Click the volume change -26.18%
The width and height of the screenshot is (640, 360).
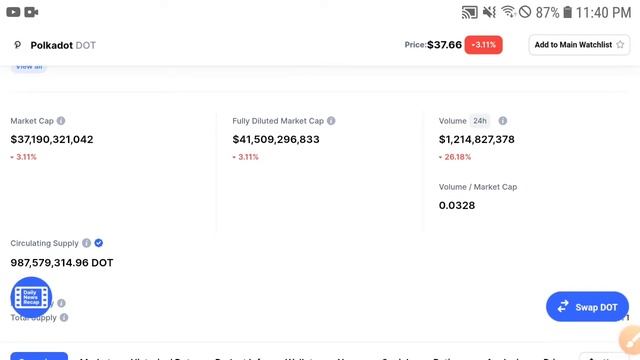pyautogui.click(x=455, y=157)
